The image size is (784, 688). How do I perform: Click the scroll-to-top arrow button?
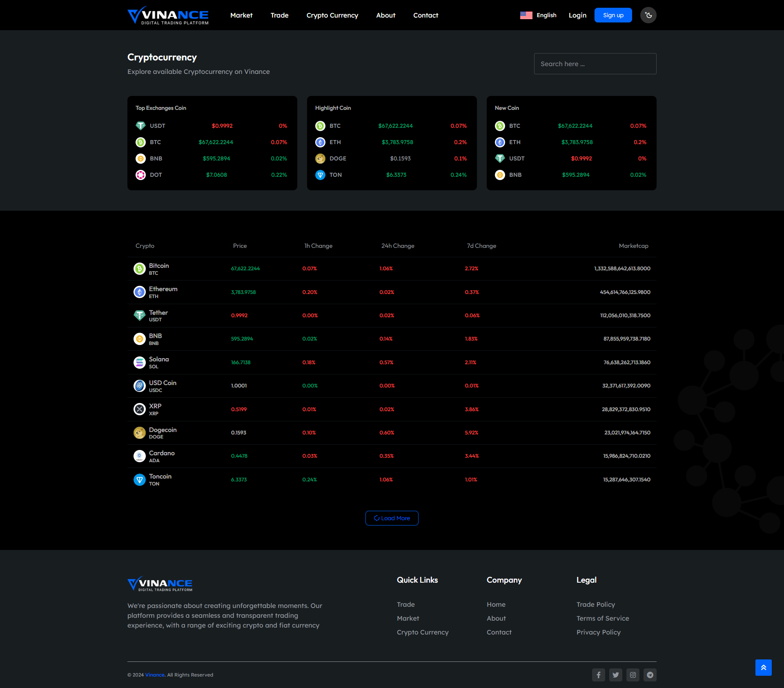point(763,668)
